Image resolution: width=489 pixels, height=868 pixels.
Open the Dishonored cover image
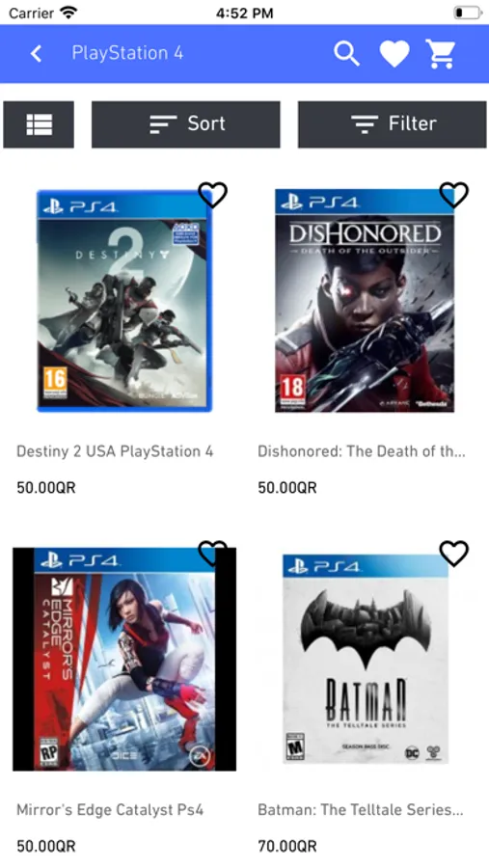pos(365,301)
